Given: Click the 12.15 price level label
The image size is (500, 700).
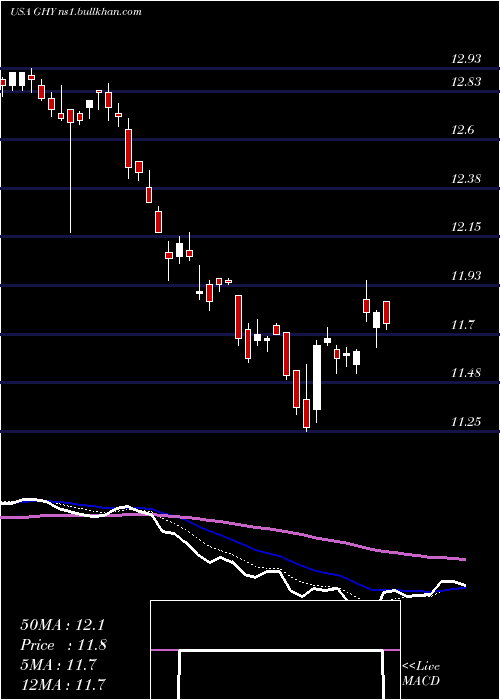Looking at the screenshot, I should pyautogui.click(x=466, y=227).
